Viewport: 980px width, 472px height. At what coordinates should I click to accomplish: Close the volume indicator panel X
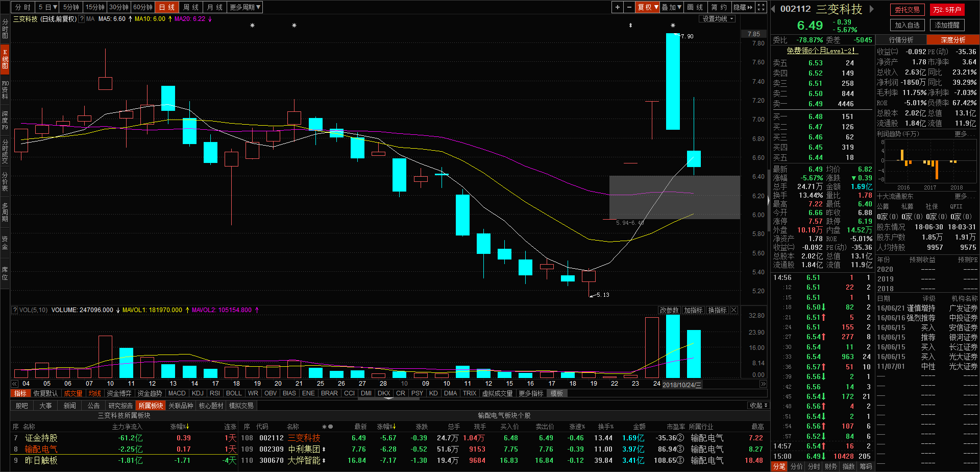[x=734, y=310]
